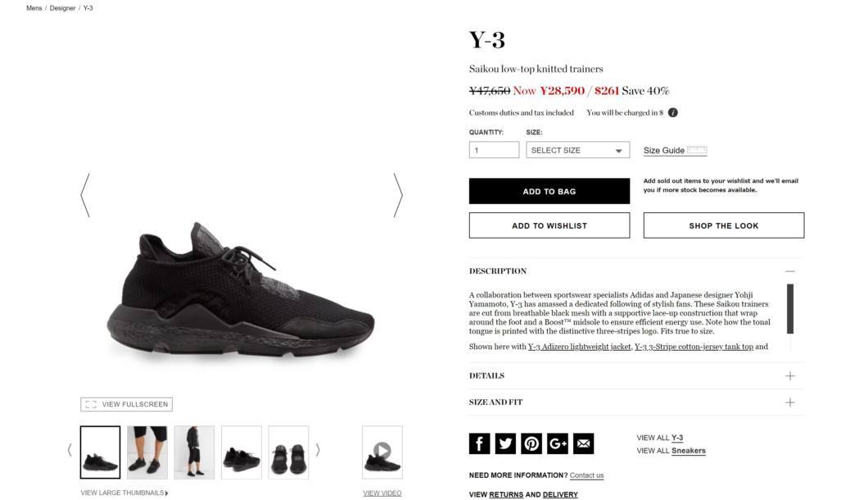Share via Google Plus icon
This screenshot has width=868, height=500.
pos(558,443)
